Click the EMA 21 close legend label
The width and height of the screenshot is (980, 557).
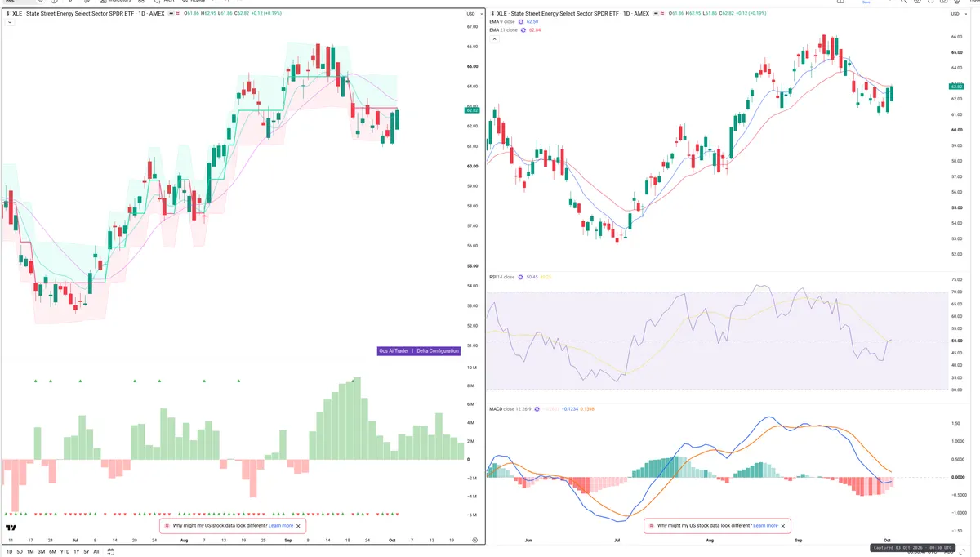pos(503,30)
